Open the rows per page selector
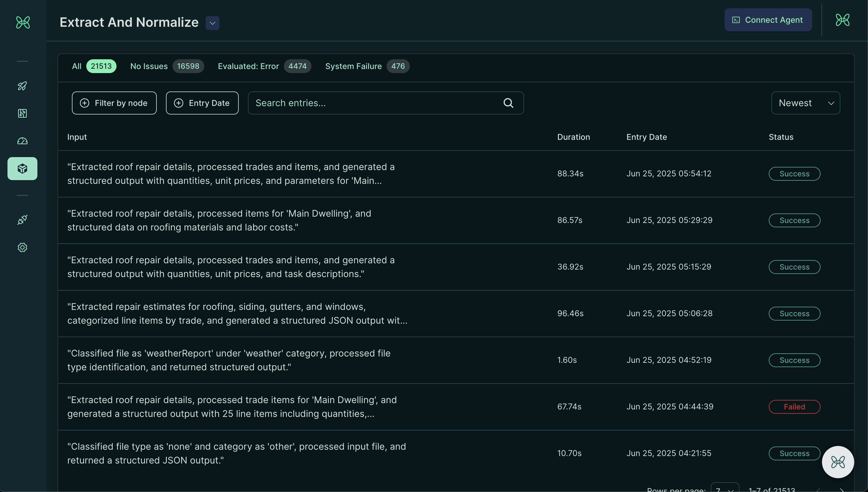This screenshot has height=492, width=868. coord(725,488)
